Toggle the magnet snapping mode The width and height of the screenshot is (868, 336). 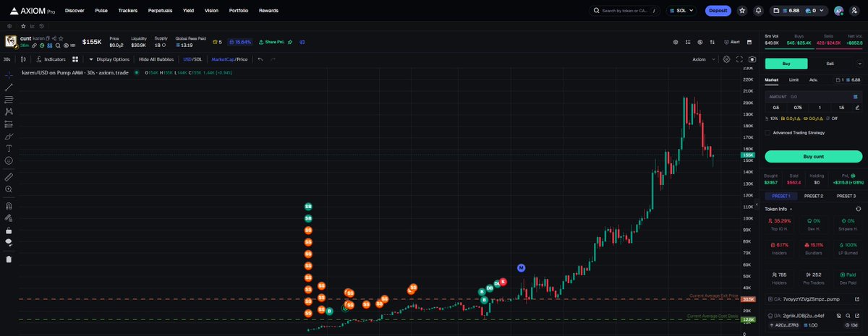point(9,205)
